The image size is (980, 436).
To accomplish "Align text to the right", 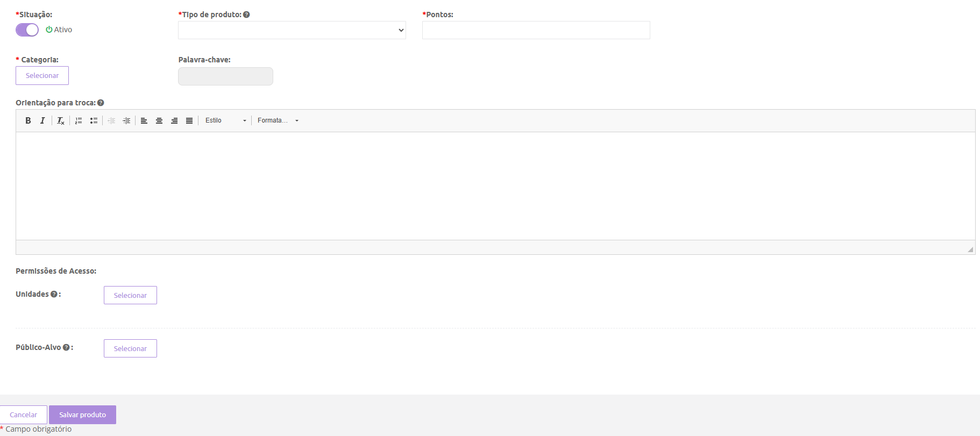I will click(174, 120).
